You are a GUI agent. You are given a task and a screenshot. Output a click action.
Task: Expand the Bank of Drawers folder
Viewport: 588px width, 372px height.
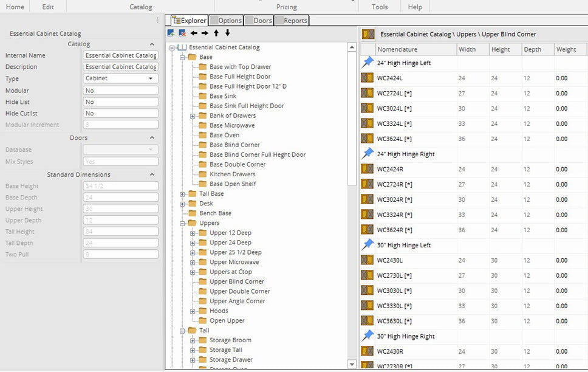193,116
